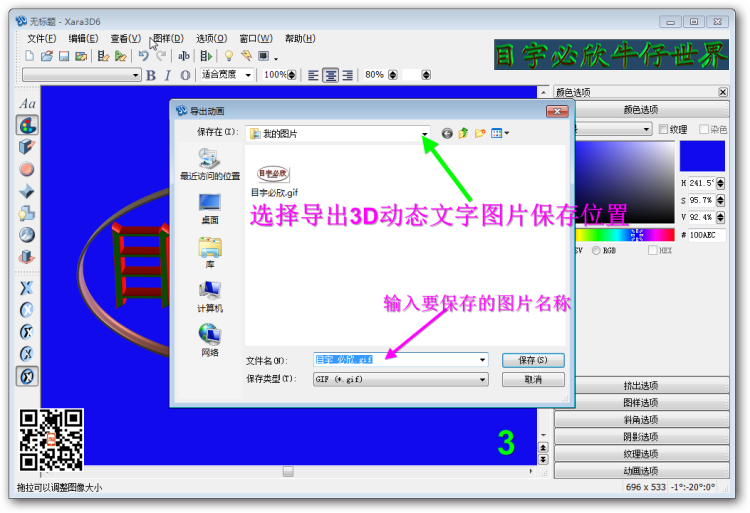This screenshot has width=750, height=513.
Task: Select the texture sphere tool in sidebar
Action: (27, 235)
